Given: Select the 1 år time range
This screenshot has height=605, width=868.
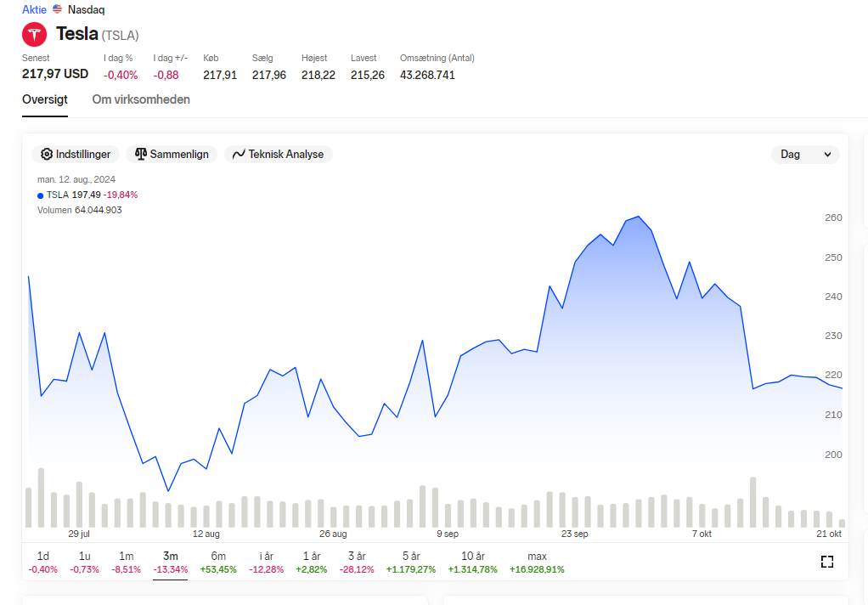Looking at the screenshot, I should tap(312, 563).
